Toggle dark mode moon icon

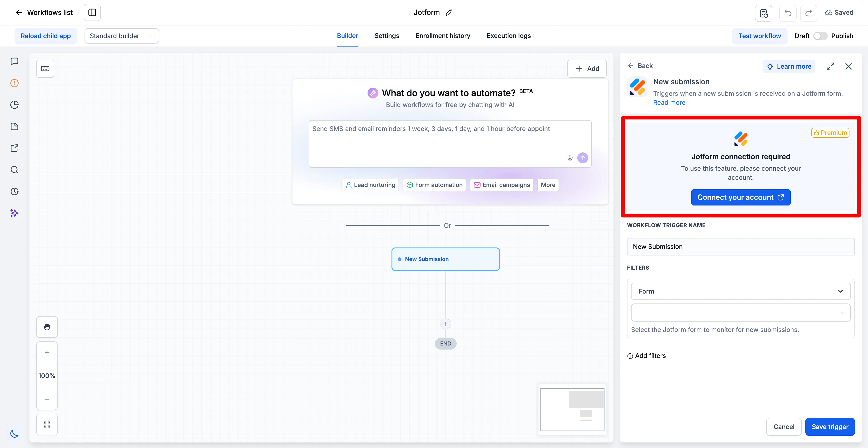pos(14,434)
